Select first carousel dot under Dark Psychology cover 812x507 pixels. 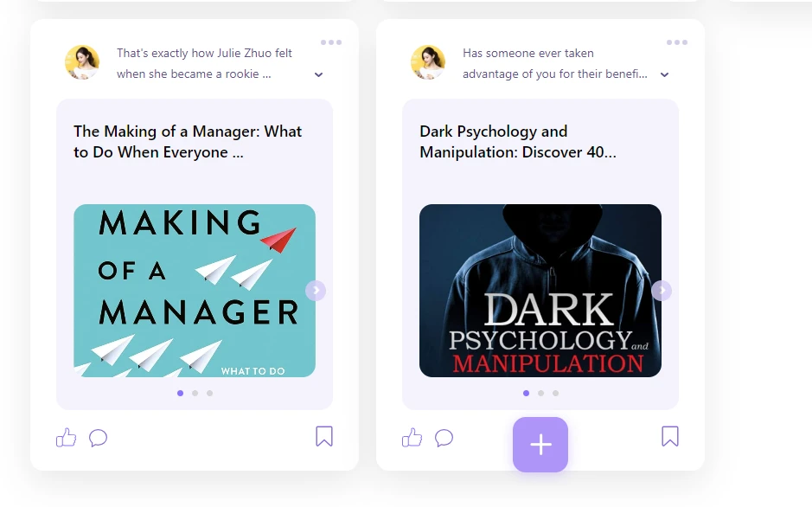pos(526,393)
